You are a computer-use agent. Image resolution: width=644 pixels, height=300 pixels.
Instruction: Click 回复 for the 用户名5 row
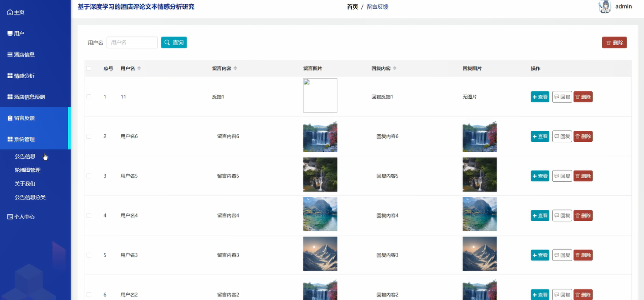562,176
